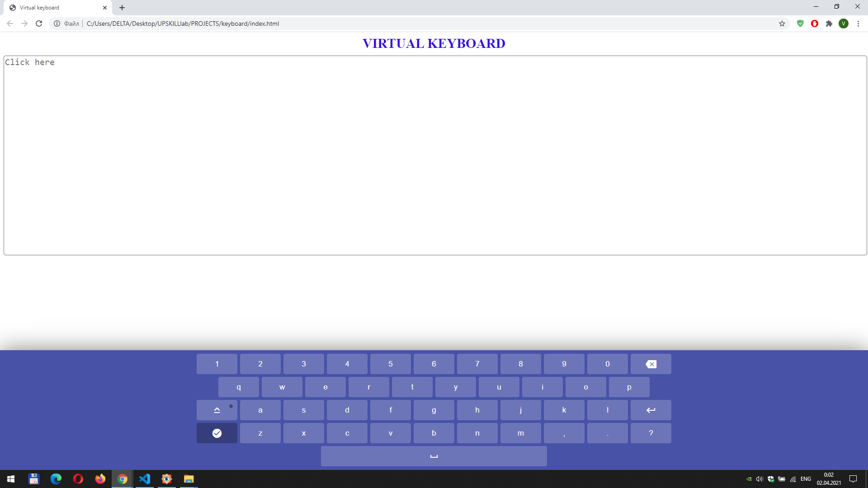The height and width of the screenshot is (488, 868).
Task: Tap the 0 key
Action: coord(608,364)
